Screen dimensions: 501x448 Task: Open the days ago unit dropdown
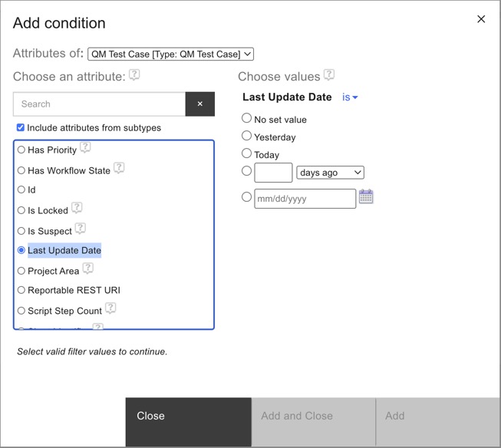(330, 173)
